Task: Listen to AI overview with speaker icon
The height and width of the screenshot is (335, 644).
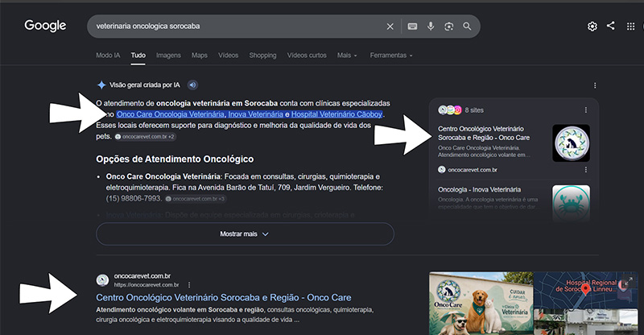Action: [192, 85]
